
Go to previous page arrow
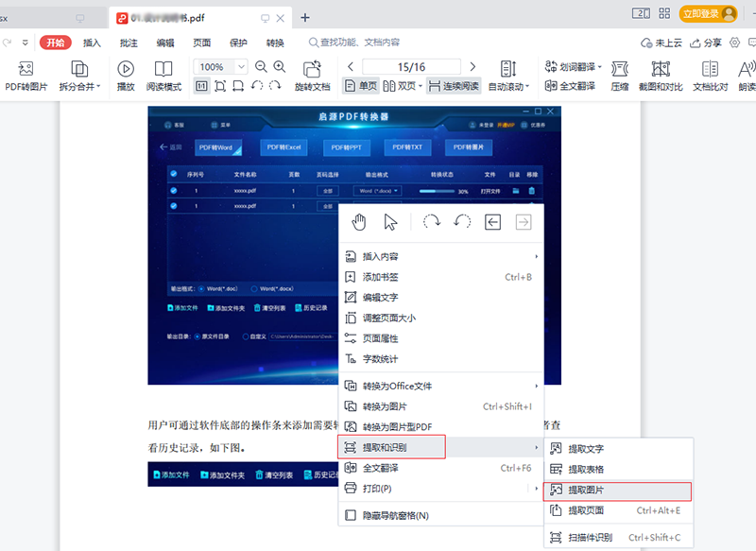[x=351, y=66]
